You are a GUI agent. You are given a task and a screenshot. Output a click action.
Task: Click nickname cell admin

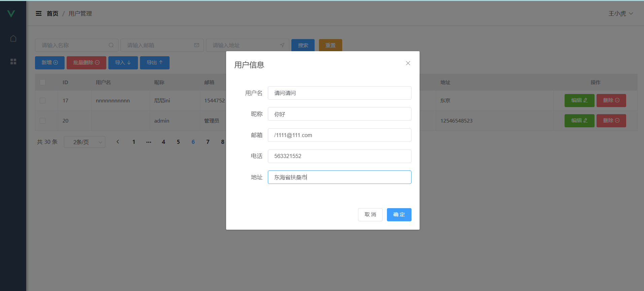[x=162, y=121]
